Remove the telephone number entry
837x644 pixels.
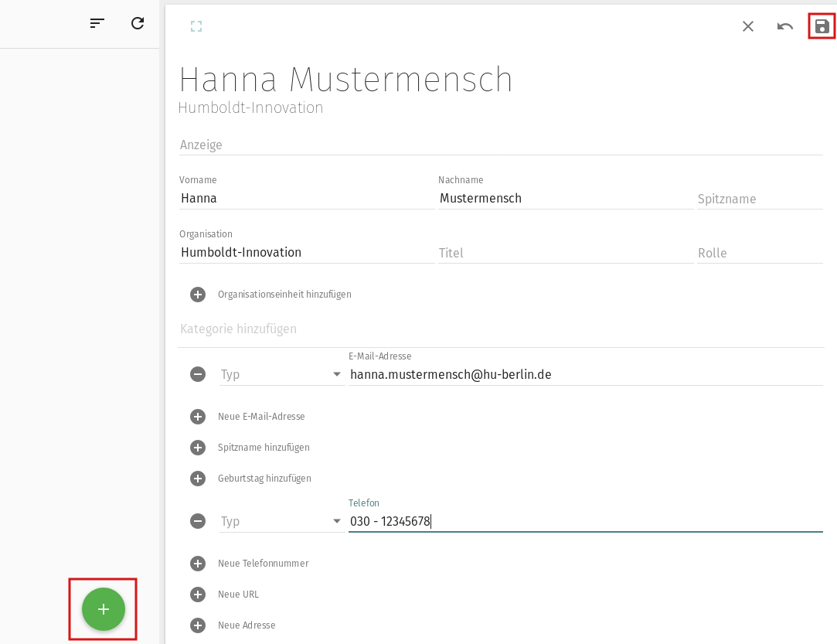(x=198, y=521)
